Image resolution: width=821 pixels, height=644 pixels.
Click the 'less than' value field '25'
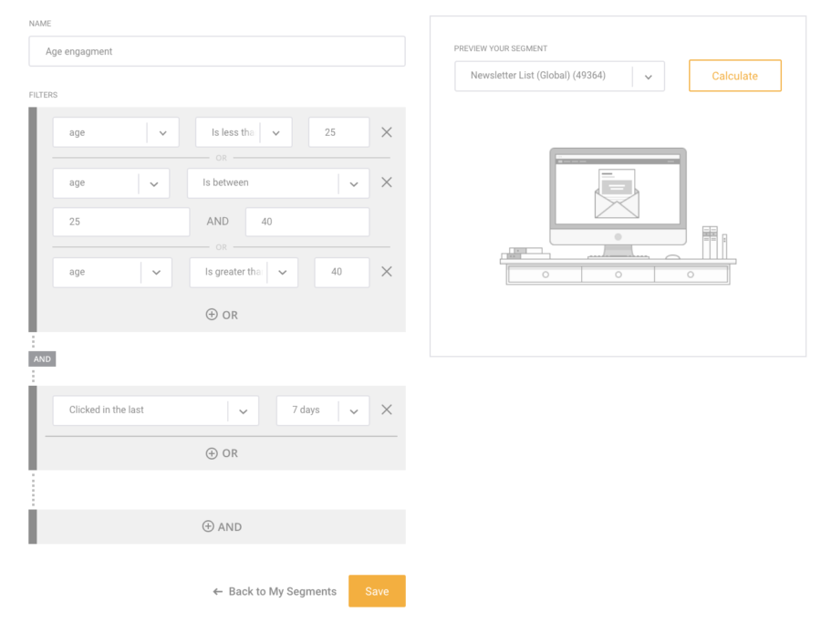pos(338,132)
